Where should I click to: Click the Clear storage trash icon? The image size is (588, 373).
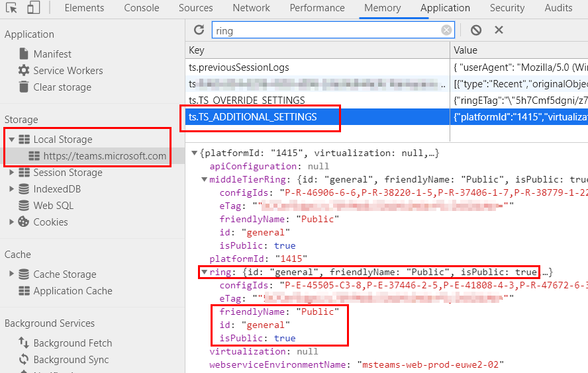click(24, 87)
